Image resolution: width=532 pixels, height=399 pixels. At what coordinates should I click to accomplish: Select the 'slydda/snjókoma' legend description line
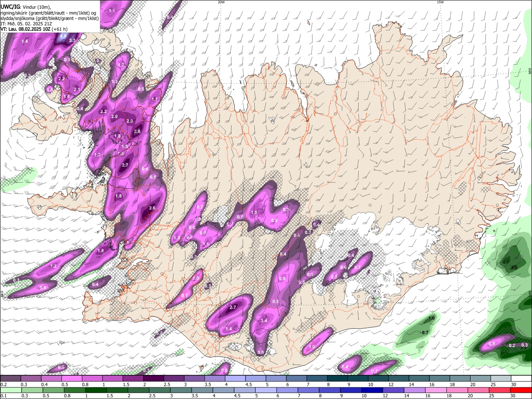[x=49, y=18]
